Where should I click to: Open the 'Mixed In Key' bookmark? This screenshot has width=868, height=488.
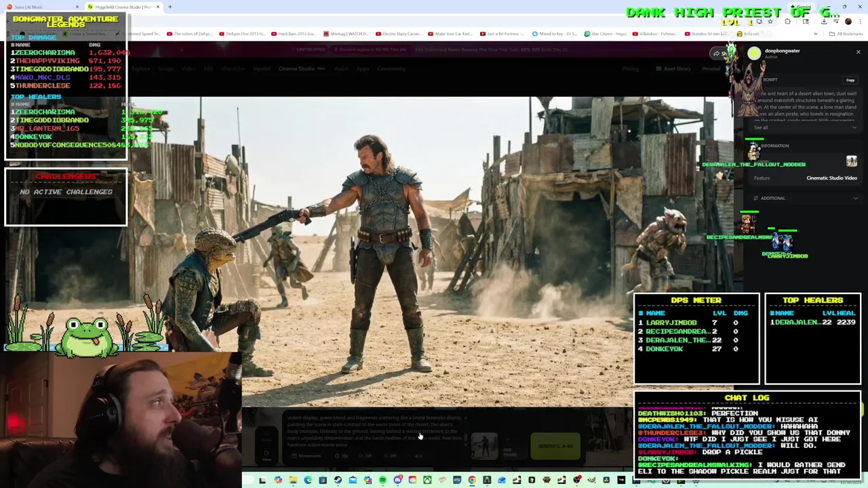click(x=555, y=34)
